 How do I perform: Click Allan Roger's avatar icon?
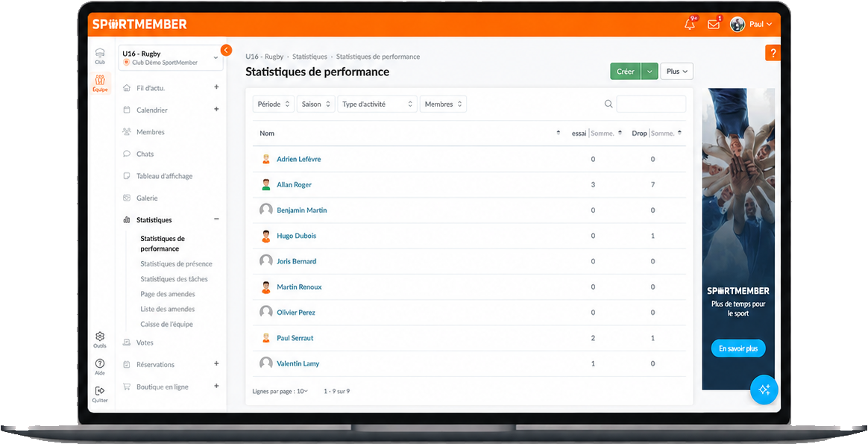265,184
